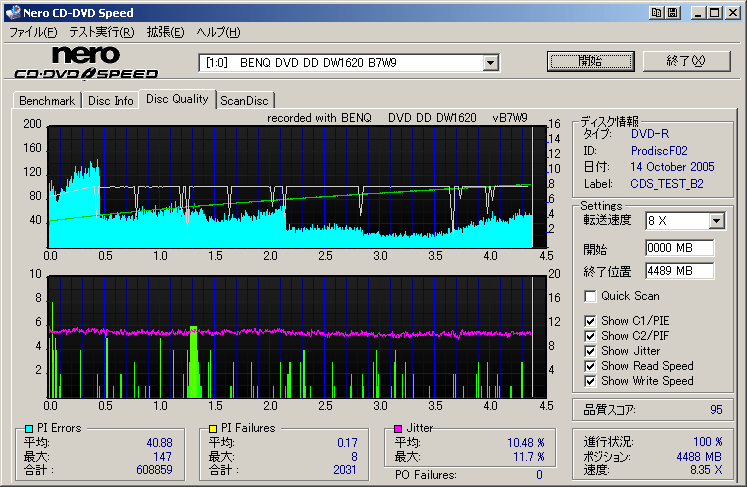Click the disc type DVD-R
The width and height of the screenshot is (747, 487).
coord(650,134)
